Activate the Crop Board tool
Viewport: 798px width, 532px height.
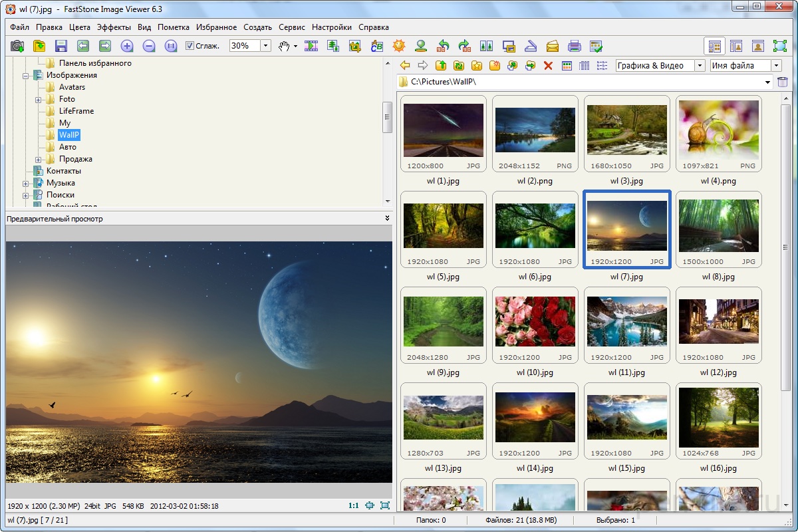click(355, 46)
